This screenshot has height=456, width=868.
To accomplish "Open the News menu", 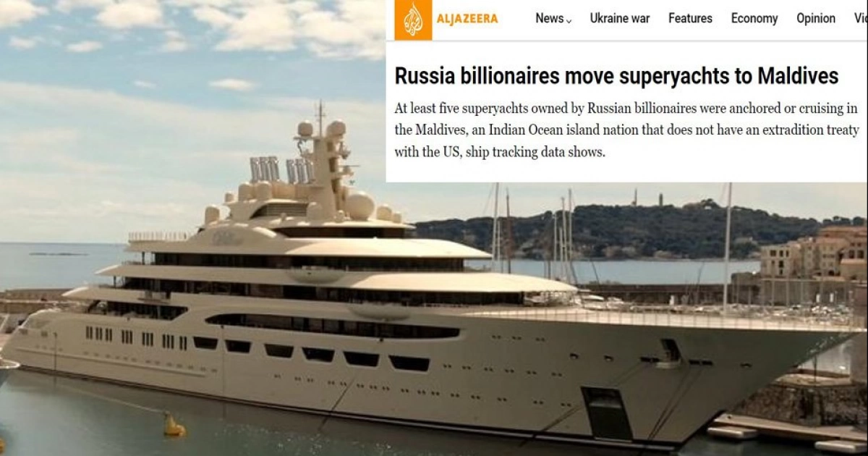I will point(550,19).
